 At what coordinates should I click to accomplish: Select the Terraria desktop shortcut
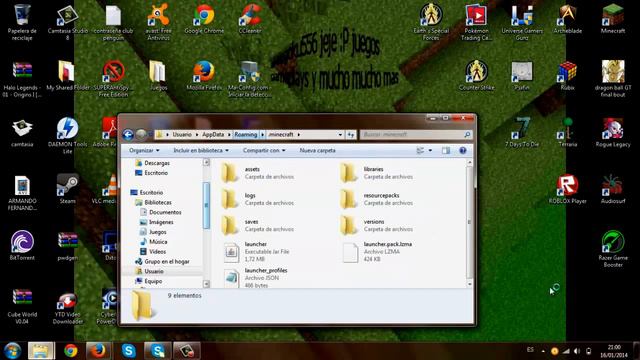pos(567,132)
